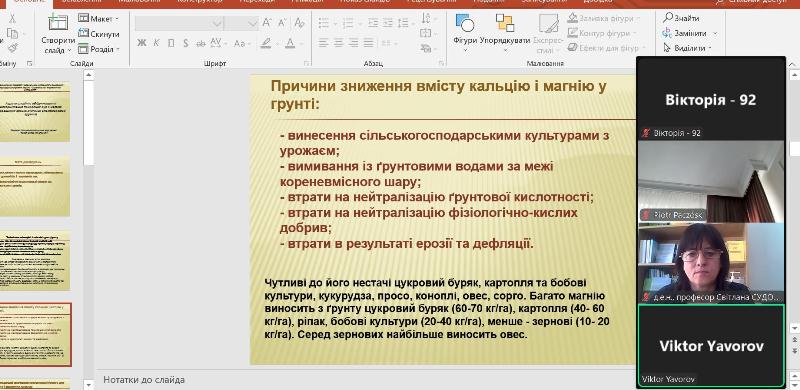
Task: Click the Copy icon in clipboard group
Action: [12, 34]
